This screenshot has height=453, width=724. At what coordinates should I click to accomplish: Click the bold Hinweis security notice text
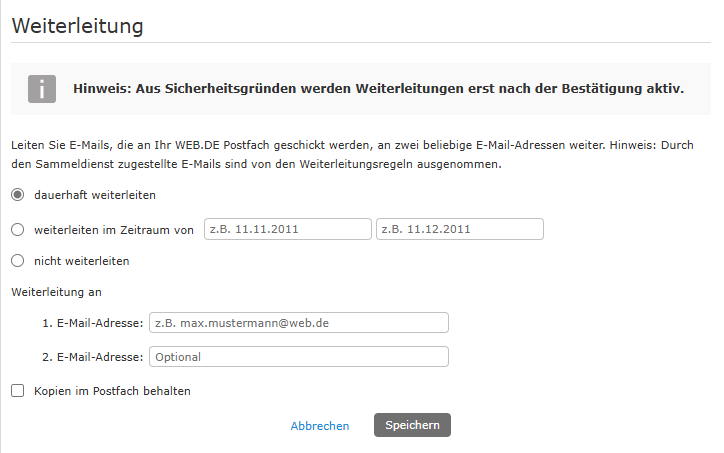[x=378, y=88]
